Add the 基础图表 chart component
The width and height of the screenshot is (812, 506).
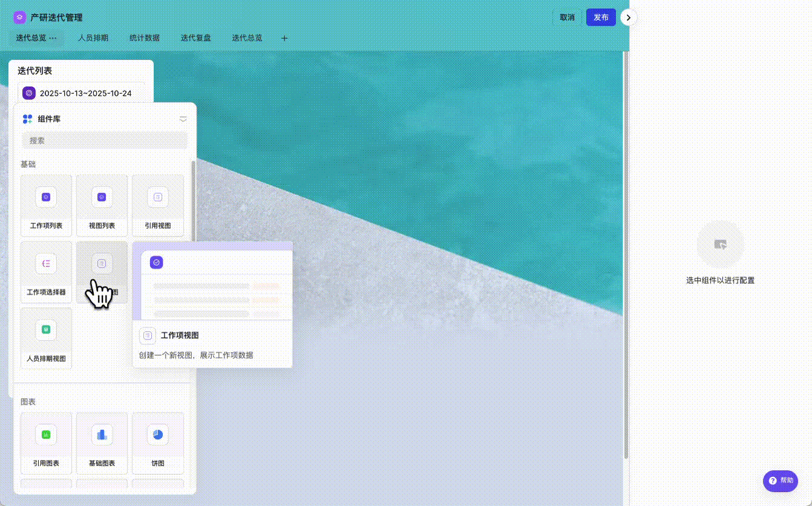click(x=102, y=443)
